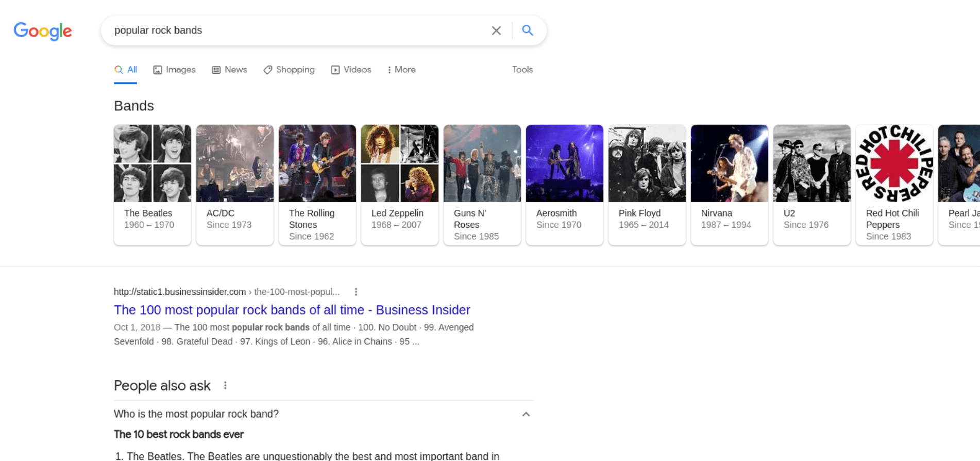The width and height of the screenshot is (980, 461).
Task: Select the All tab
Action: (x=126, y=70)
